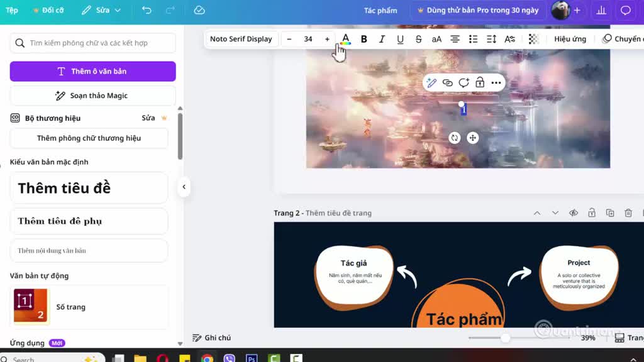Open the Tệp file menu

12,10
